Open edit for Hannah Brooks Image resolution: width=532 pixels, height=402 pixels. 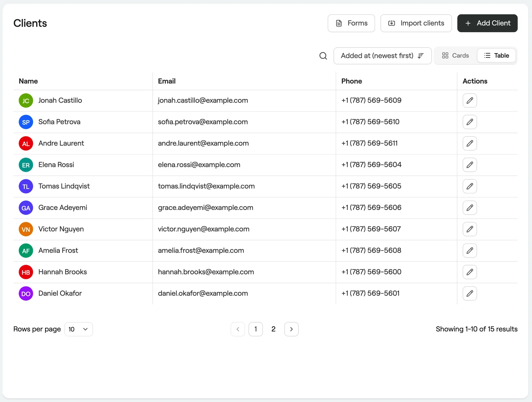[470, 272]
